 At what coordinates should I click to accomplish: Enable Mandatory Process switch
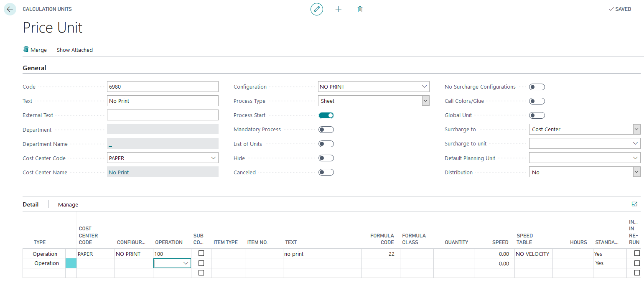pos(326,130)
